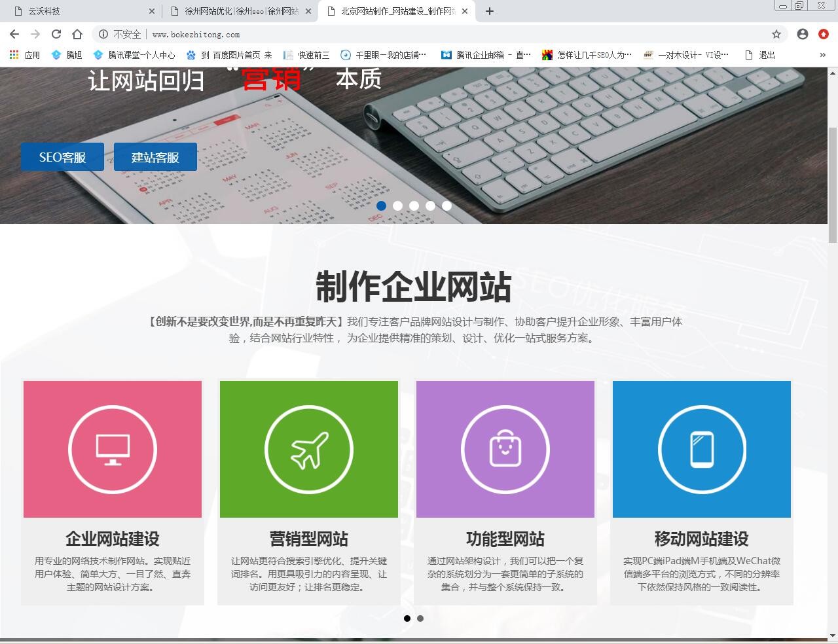Click the shopping bag icon for 功能型网站
This screenshot has width=838, height=644.
pyautogui.click(x=505, y=449)
